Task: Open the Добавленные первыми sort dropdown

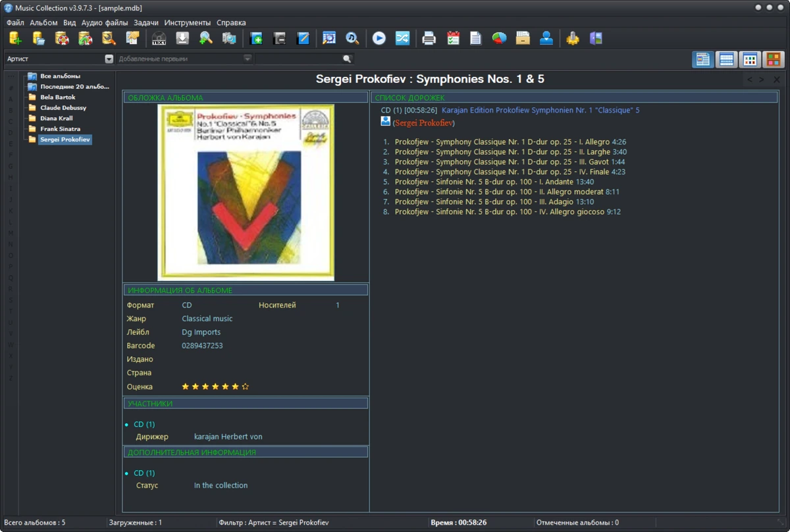Action: click(248, 59)
